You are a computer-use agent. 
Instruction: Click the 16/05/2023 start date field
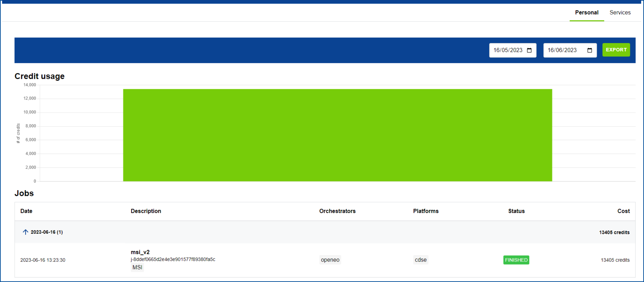[x=508, y=50]
